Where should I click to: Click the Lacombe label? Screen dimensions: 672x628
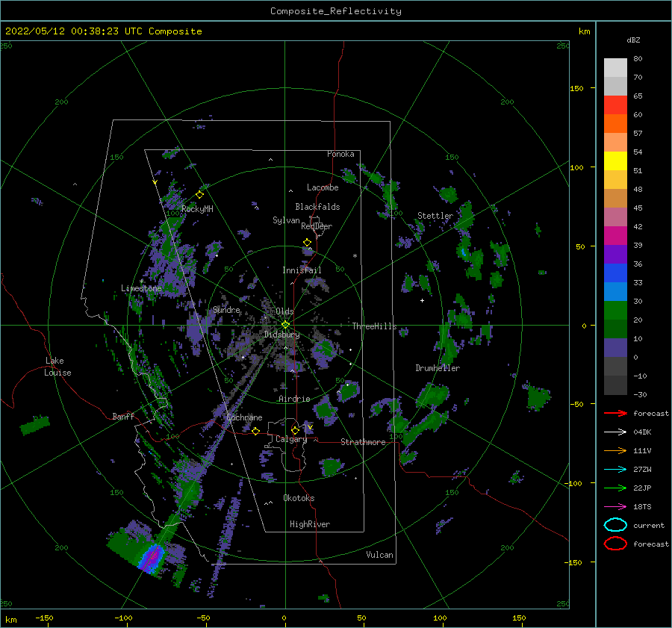[x=323, y=187]
